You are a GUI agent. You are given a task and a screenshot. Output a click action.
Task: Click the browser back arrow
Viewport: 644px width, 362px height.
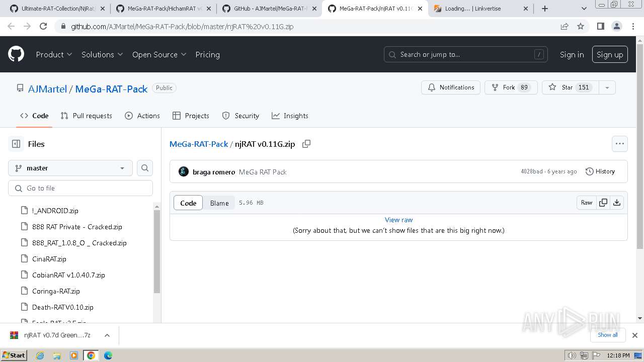point(11,26)
